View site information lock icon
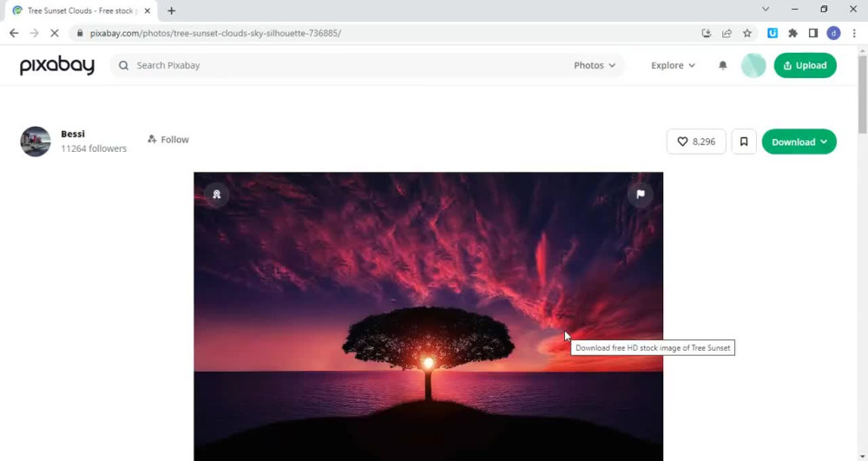This screenshot has width=868, height=461. coord(80,33)
